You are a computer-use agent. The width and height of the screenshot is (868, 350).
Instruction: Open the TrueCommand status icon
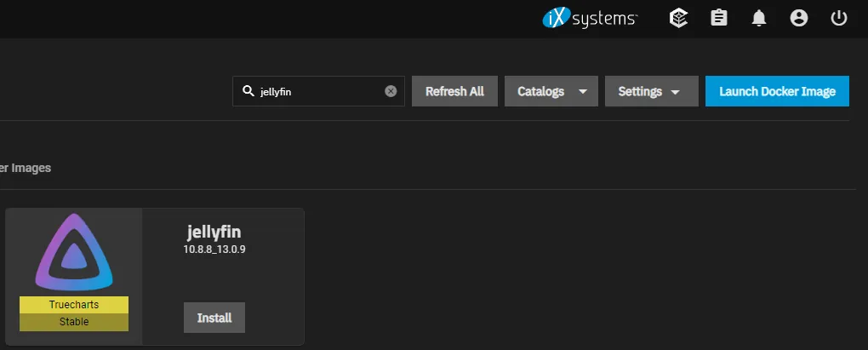click(679, 18)
